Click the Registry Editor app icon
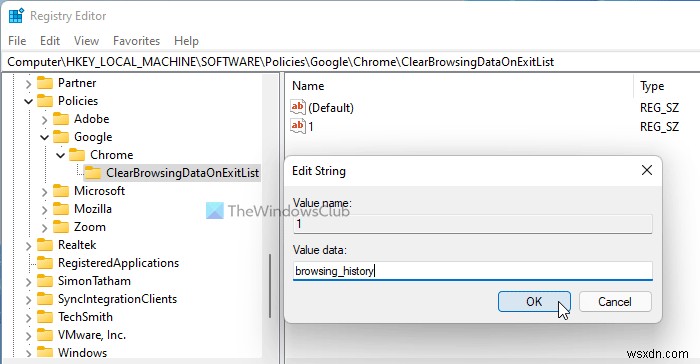700x364 pixels. pyautogui.click(x=16, y=16)
